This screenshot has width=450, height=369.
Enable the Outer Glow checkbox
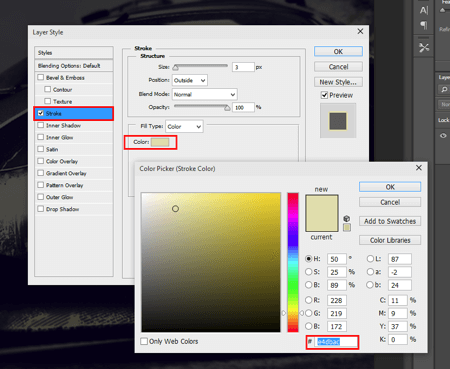click(x=41, y=197)
